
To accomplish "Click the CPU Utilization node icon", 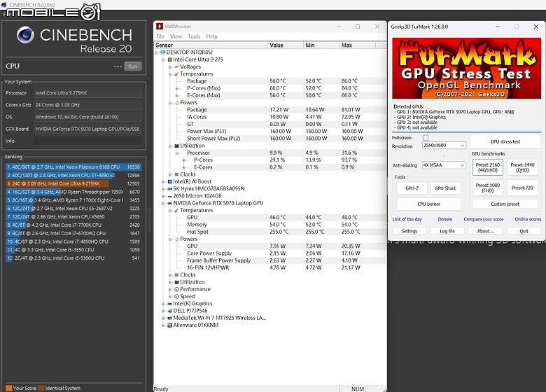I will click(x=176, y=146).
